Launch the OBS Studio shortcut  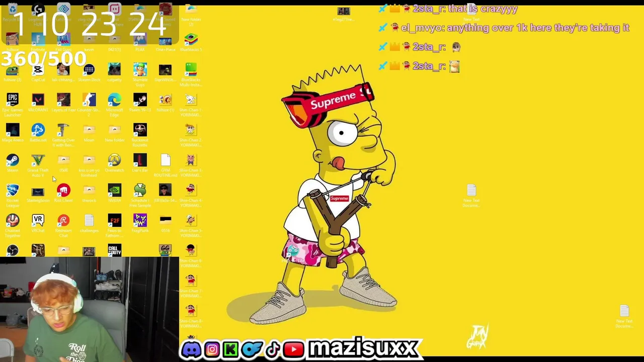13,250
